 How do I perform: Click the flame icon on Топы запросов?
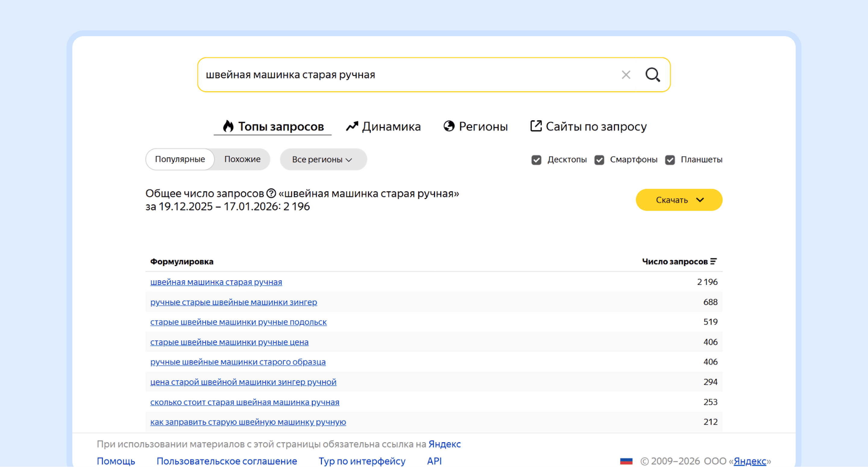(x=228, y=126)
